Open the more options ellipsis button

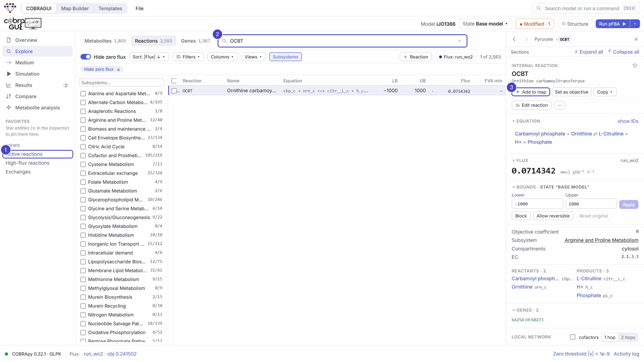click(x=559, y=105)
